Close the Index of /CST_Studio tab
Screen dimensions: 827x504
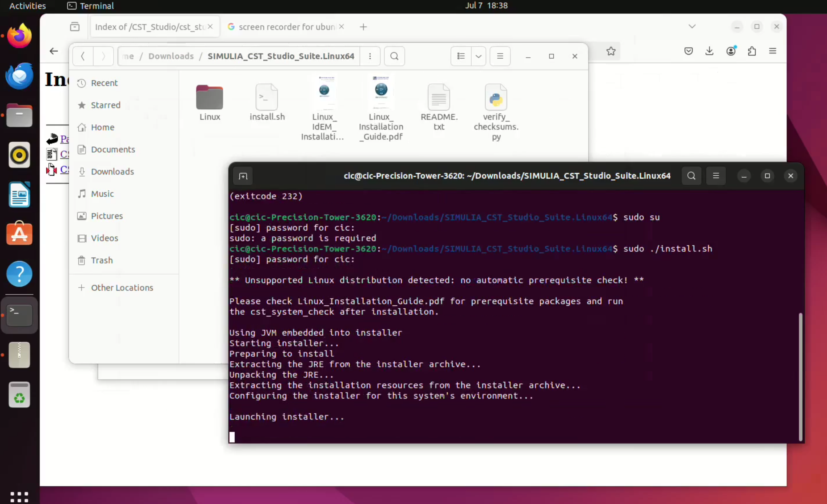pyautogui.click(x=210, y=26)
